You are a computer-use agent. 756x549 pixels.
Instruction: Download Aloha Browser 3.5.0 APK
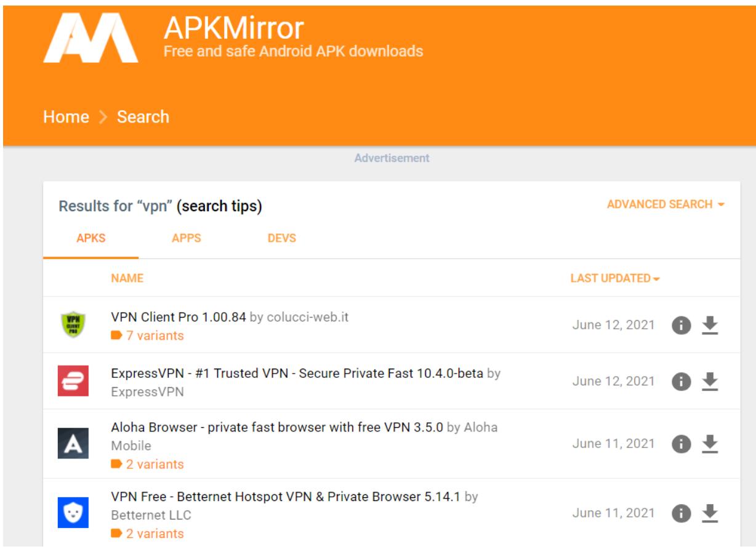[x=710, y=444]
